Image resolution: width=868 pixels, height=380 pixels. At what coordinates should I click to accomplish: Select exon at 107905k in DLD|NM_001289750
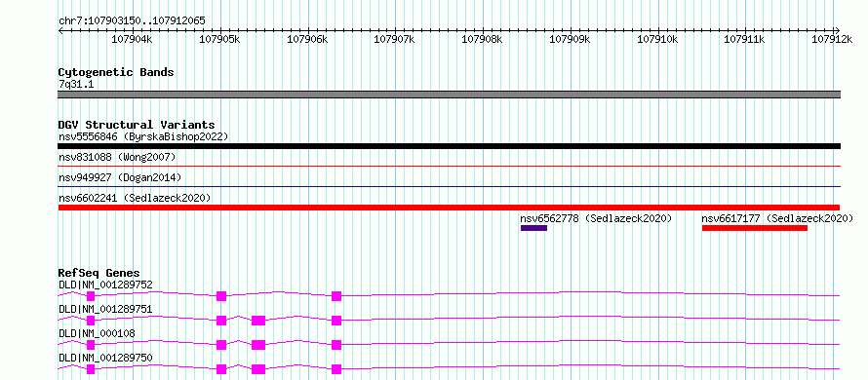click(221, 369)
